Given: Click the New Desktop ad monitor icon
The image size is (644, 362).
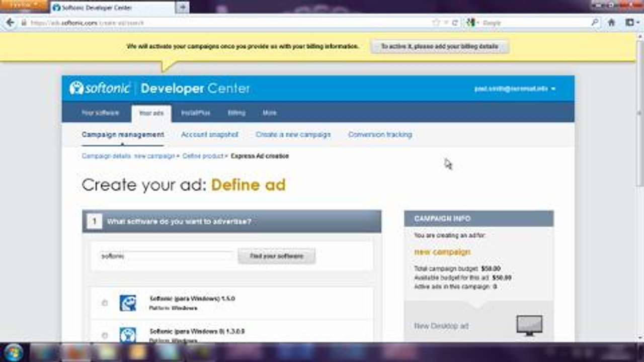Looking at the screenshot, I should pos(529,326).
